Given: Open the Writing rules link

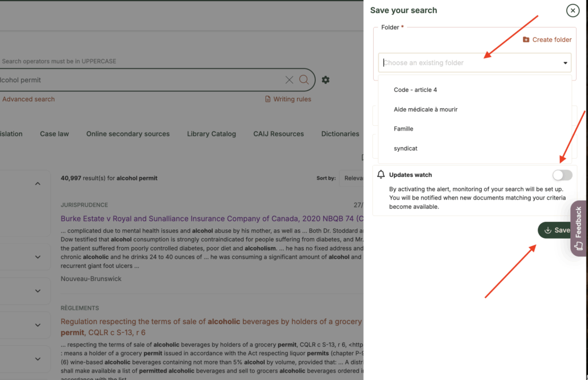Looking at the screenshot, I should pos(288,99).
